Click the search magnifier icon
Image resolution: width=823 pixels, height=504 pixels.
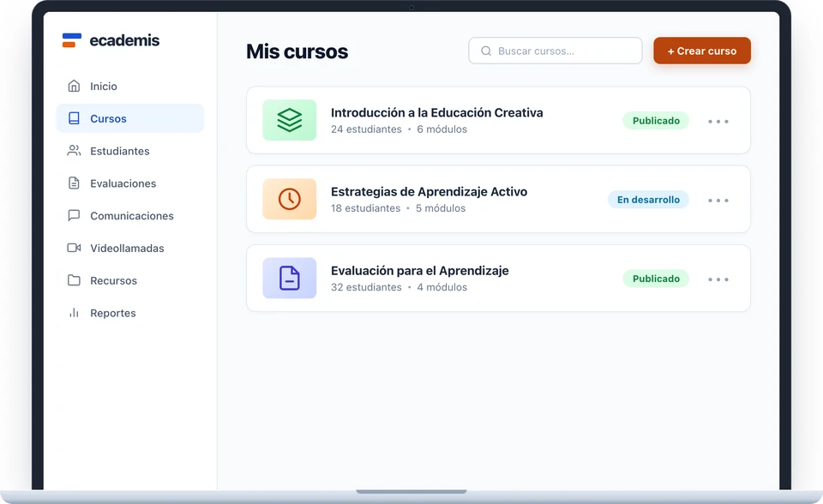coord(486,51)
